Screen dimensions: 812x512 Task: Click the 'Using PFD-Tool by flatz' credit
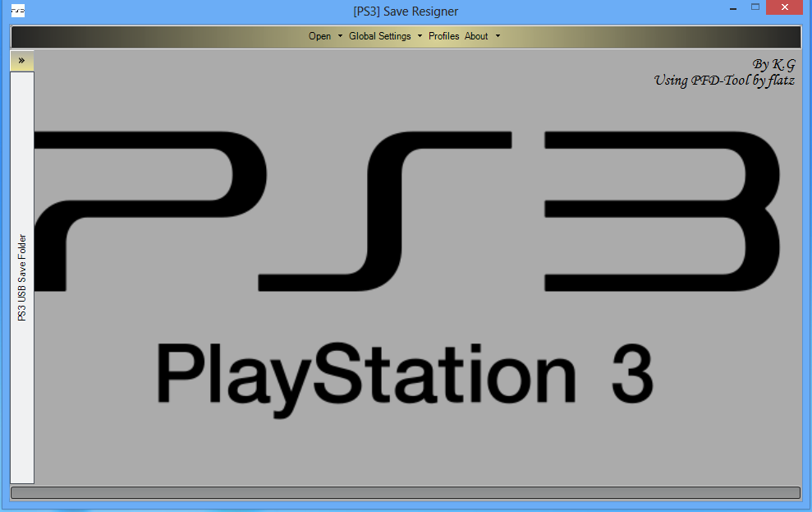point(723,80)
